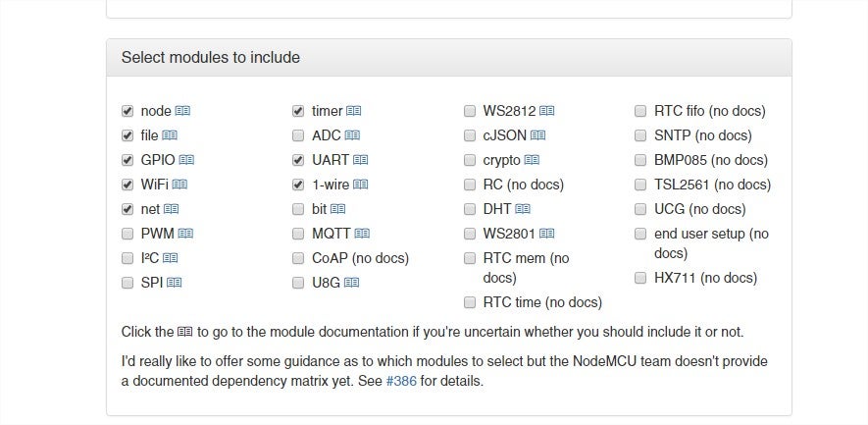Check the RTC time module checkbox
This screenshot has width=868, height=425.
470,302
